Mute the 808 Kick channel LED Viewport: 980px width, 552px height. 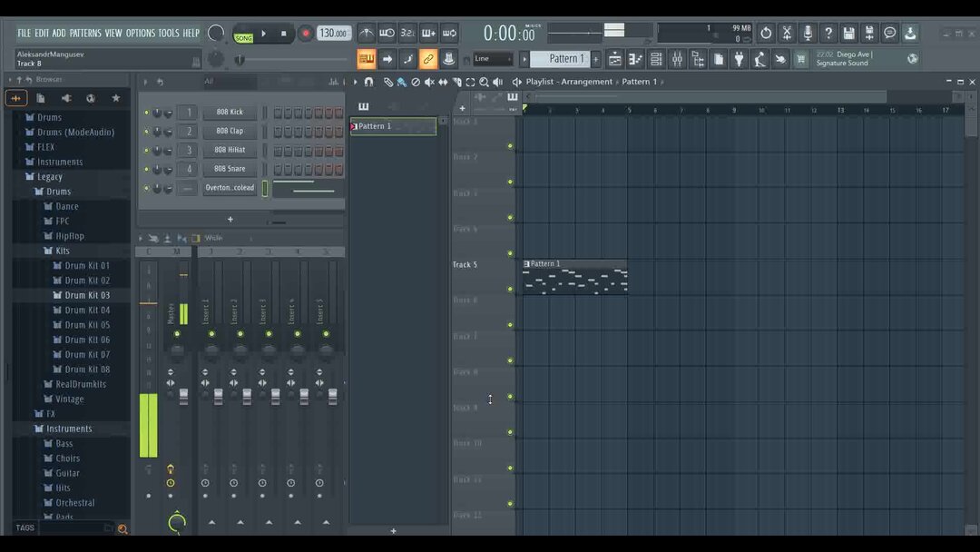point(146,113)
